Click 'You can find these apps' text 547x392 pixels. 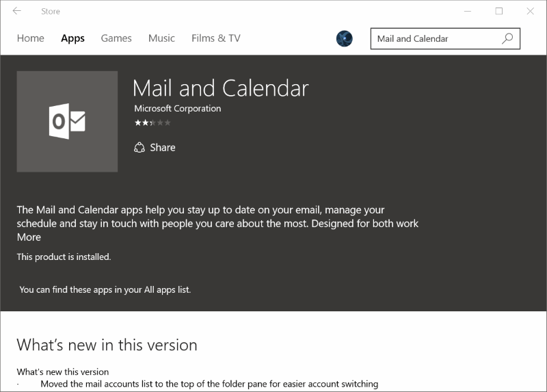click(105, 289)
